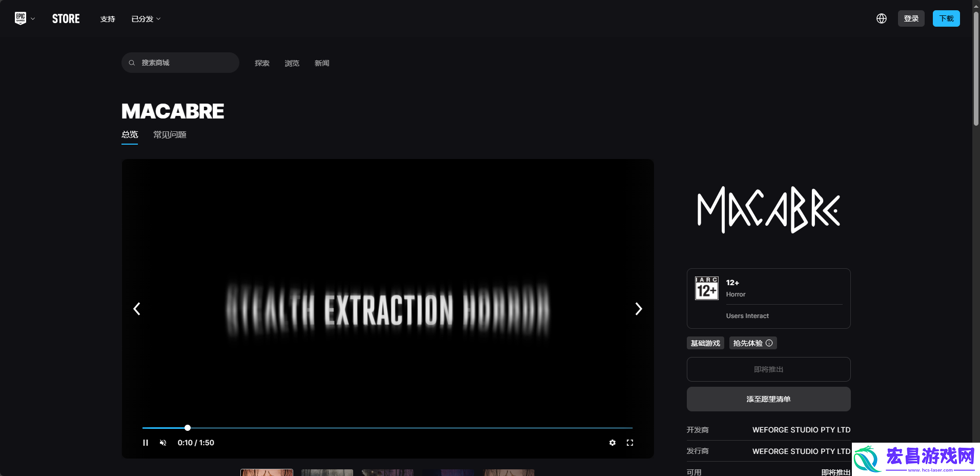Click the Horror rating descriptor text
This screenshot has height=476, width=980.
[736, 294]
